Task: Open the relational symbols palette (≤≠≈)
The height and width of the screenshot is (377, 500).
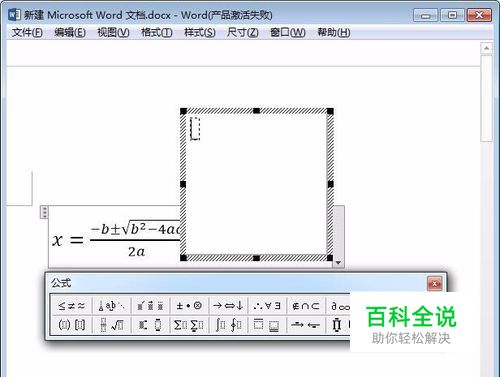Action: coord(72,306)
